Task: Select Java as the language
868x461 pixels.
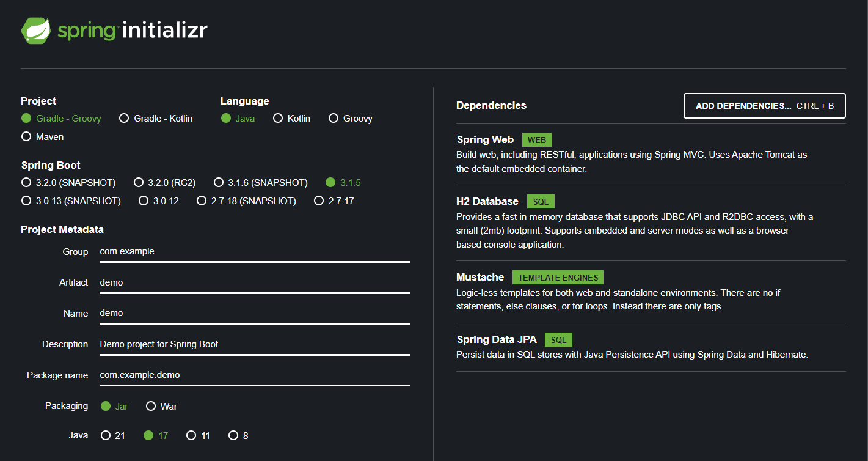Action: click(238, 119)
